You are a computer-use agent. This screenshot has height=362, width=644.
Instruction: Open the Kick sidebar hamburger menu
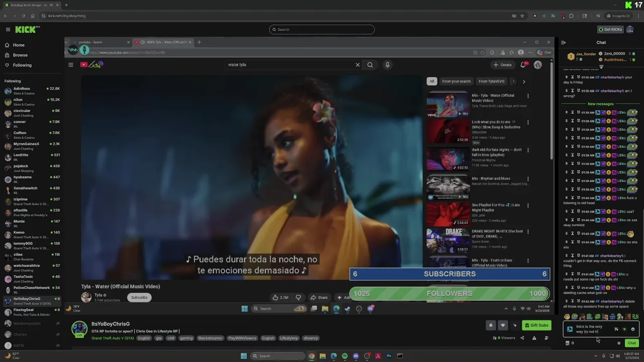tap(8, 29)
